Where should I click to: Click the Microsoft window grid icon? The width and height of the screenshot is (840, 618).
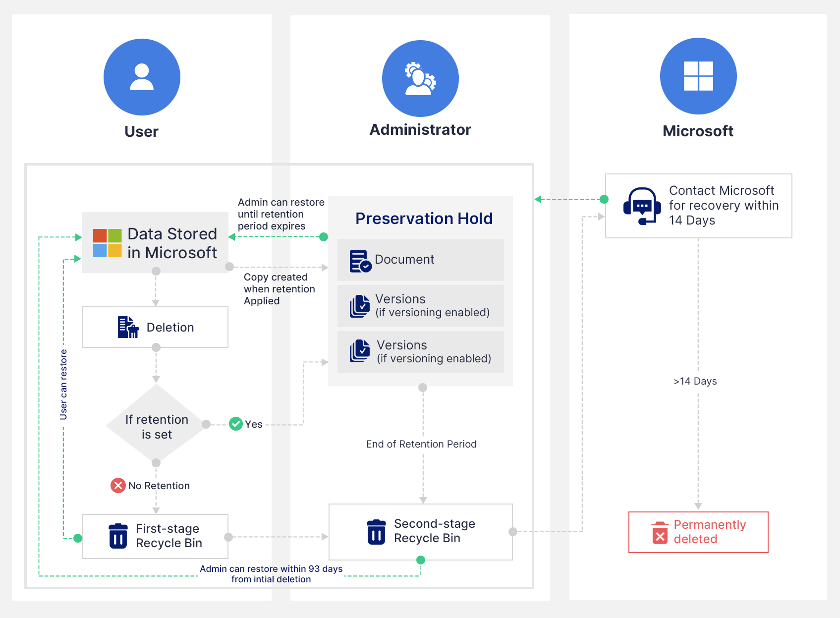pyautogui.click(x=698, y=76)
